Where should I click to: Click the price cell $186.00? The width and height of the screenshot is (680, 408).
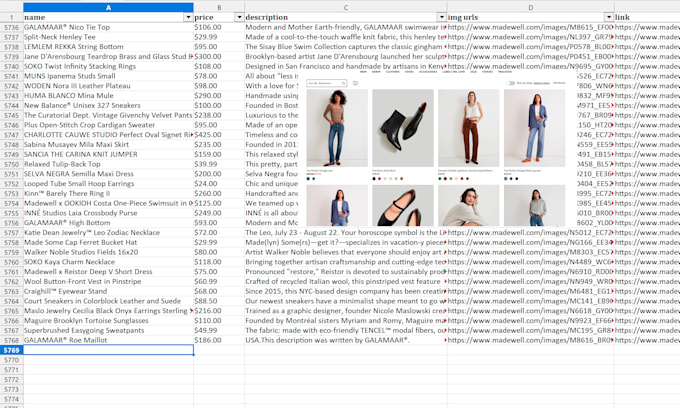tap(219, 340)
